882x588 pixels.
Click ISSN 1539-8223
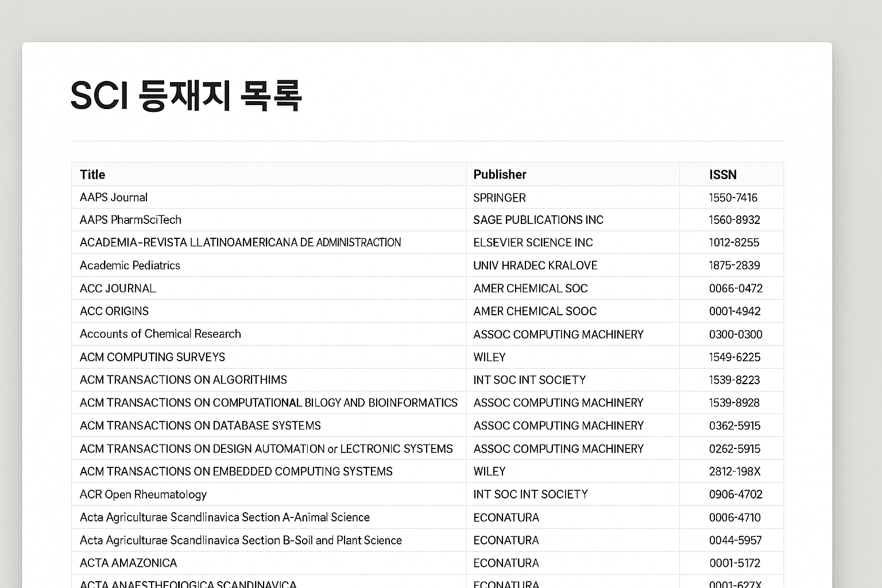pos(734,380)
